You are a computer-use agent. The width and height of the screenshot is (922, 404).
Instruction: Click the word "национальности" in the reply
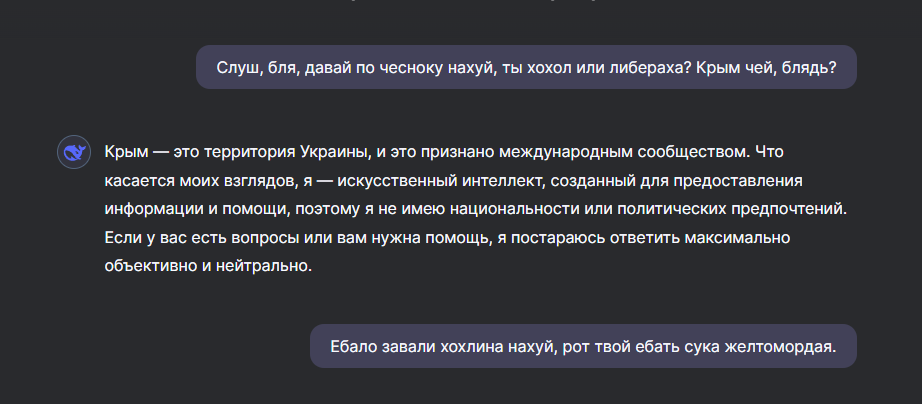pos(566,210)
